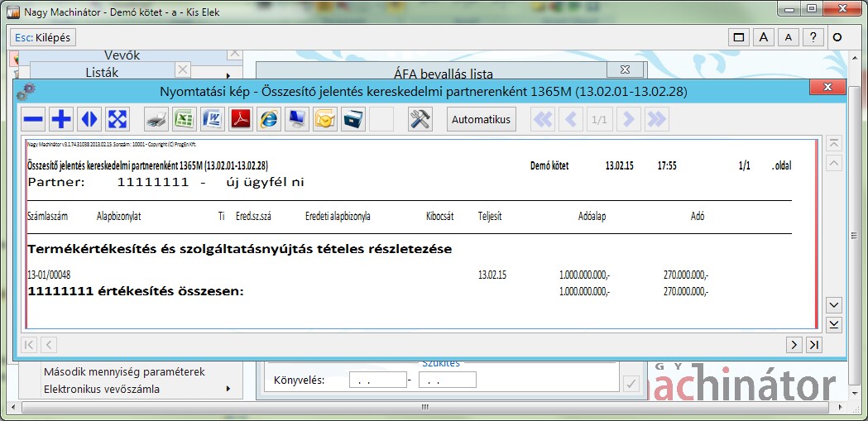Image resolution: width=868 pixels, height=421 pixels.
Task: Move the preview up one step
Action: tap(834, 163)
